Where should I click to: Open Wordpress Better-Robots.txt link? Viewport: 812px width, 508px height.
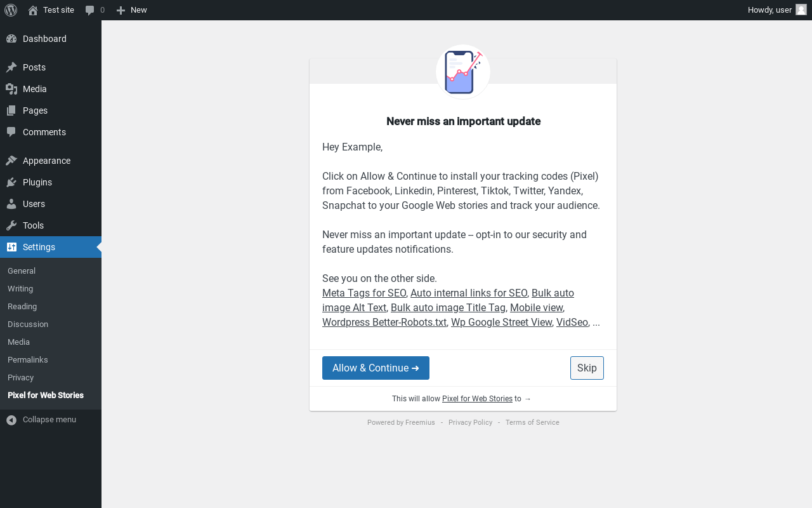[x=384, y=322]
